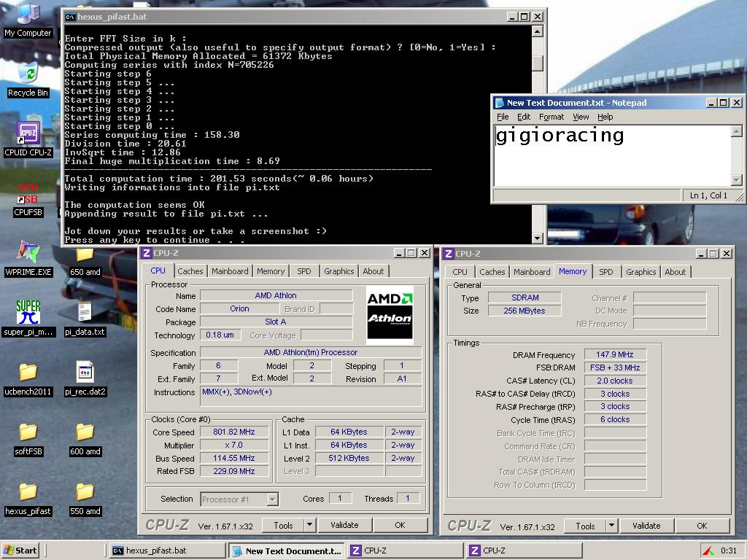The image size is (747, 560).
Task: Activate first CPU-Z taskbar button
Action: pos(406,551)
